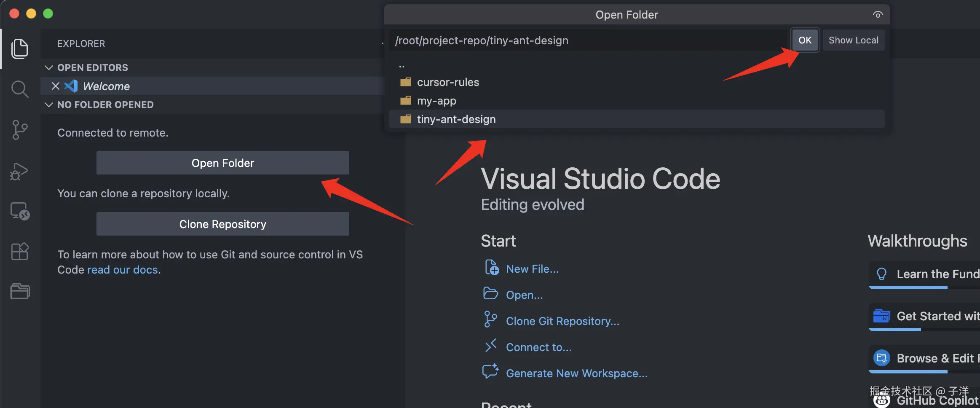Click the folders icon at activity bar bottom
Screen dimensions: 980x408
(20, 291)
